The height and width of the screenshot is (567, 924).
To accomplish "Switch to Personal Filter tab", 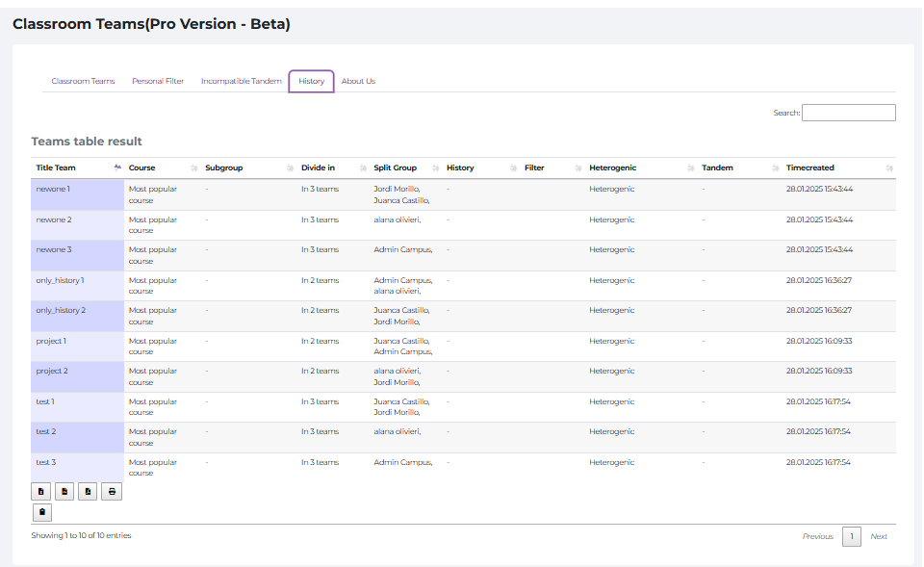I will tap(158, 82).
